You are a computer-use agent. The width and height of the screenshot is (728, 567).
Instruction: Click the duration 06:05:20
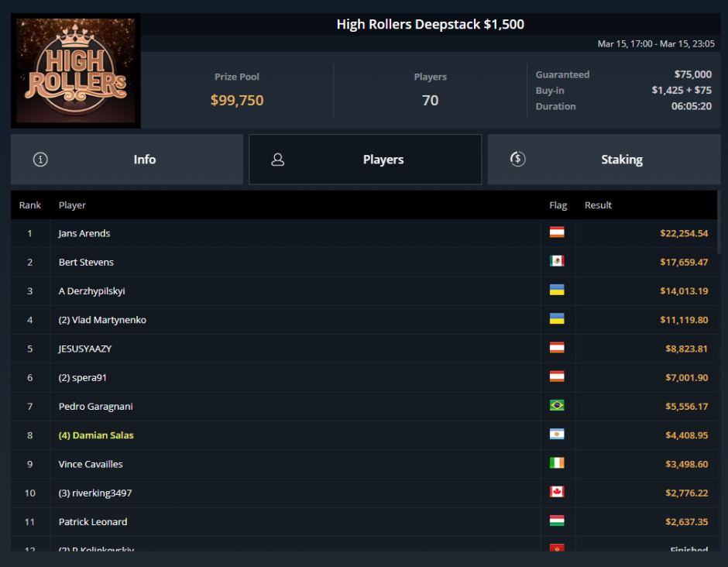tap(692, 106)
